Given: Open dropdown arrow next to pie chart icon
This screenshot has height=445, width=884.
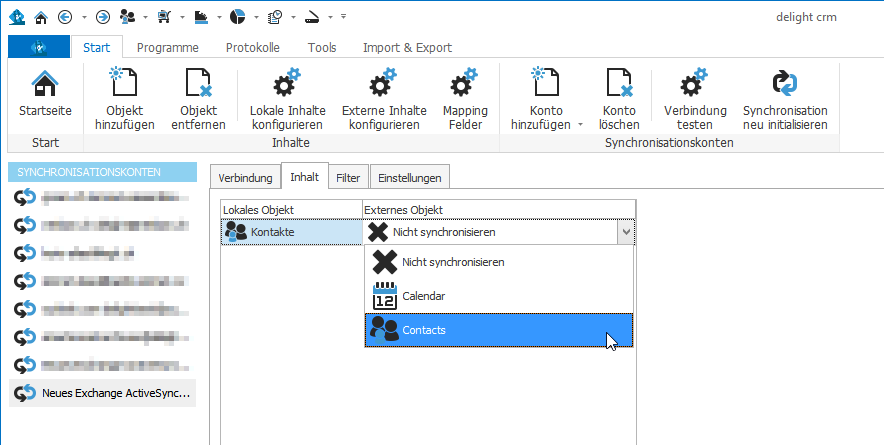Looking at the screenshot, I should (x=256, y=17).
